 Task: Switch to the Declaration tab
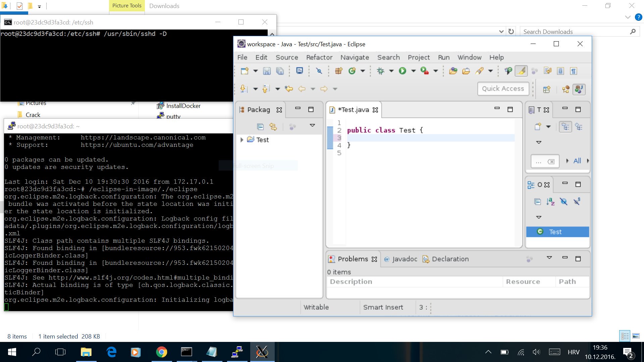[446, 259]
